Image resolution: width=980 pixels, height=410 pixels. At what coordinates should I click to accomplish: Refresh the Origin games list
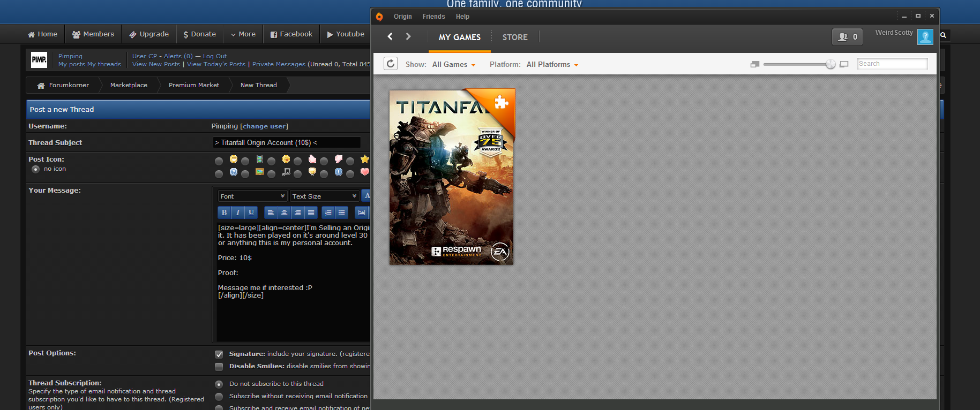(391, 64)
